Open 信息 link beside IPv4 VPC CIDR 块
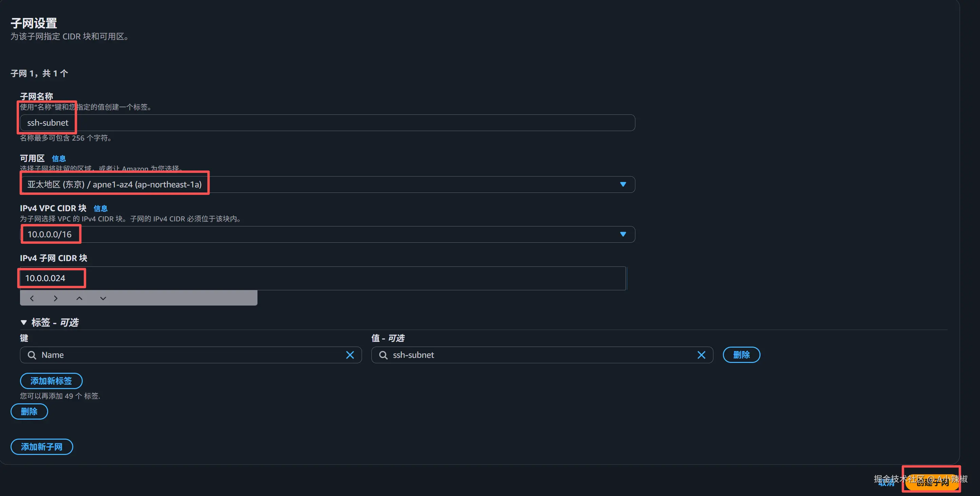The image size is (980, 496). [100, 208]
